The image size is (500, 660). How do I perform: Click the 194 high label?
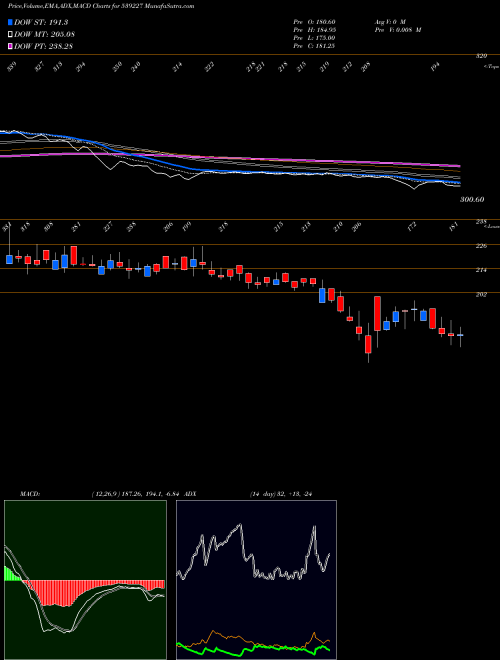(x=435, y=67)
